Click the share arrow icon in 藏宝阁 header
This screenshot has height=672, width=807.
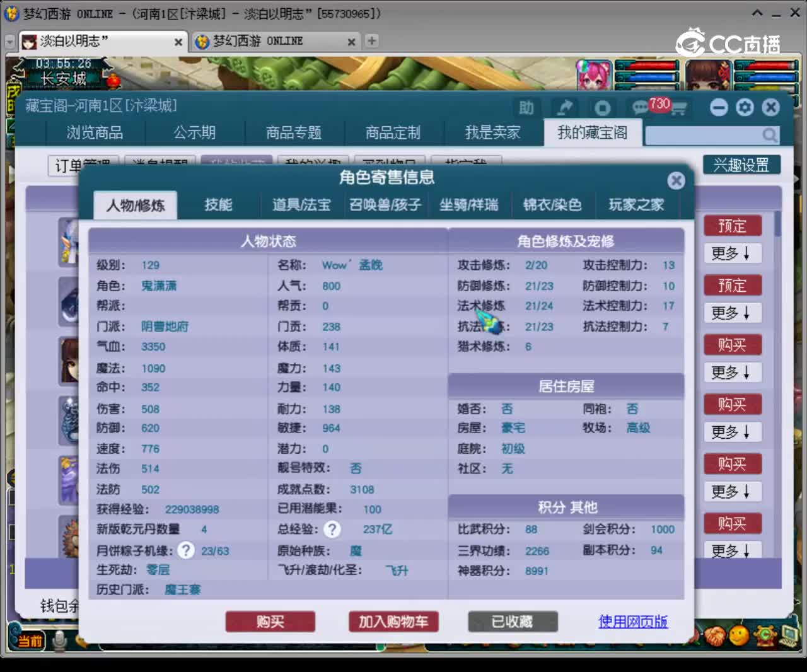(x=565, y=108)
